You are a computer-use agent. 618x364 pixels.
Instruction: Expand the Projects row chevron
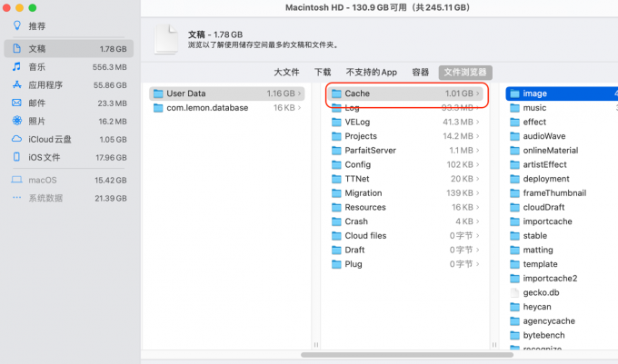coord(478,136)
